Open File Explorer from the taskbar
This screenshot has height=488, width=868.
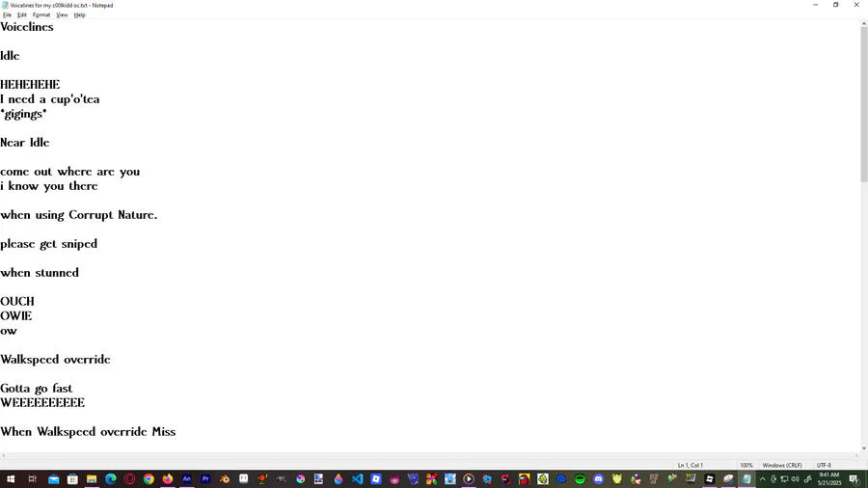92,479
